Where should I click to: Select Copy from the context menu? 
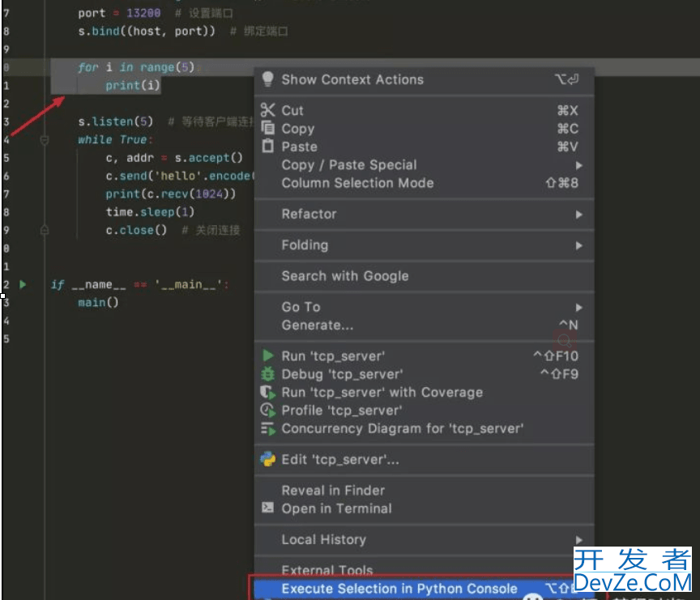click(424, 129)
